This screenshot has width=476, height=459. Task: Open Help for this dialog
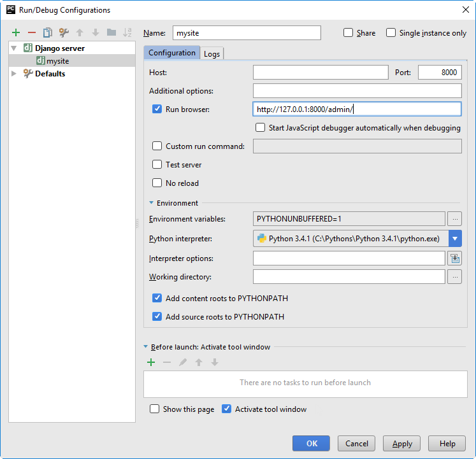(x=447, y=444)
